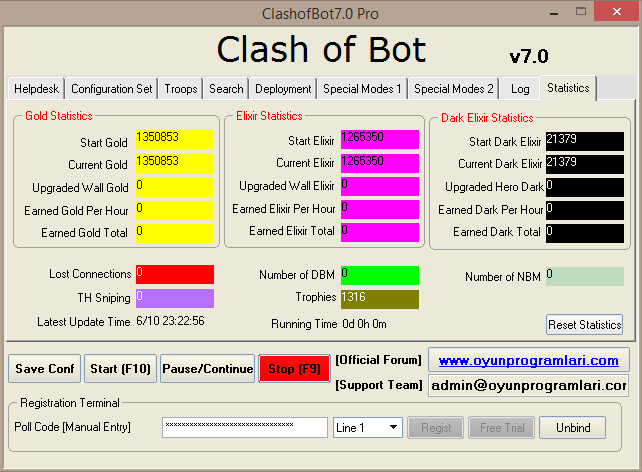This screenshot has height=472, width=642.
Task: Open the Troops tab
Action: click(x=181, y=89)
